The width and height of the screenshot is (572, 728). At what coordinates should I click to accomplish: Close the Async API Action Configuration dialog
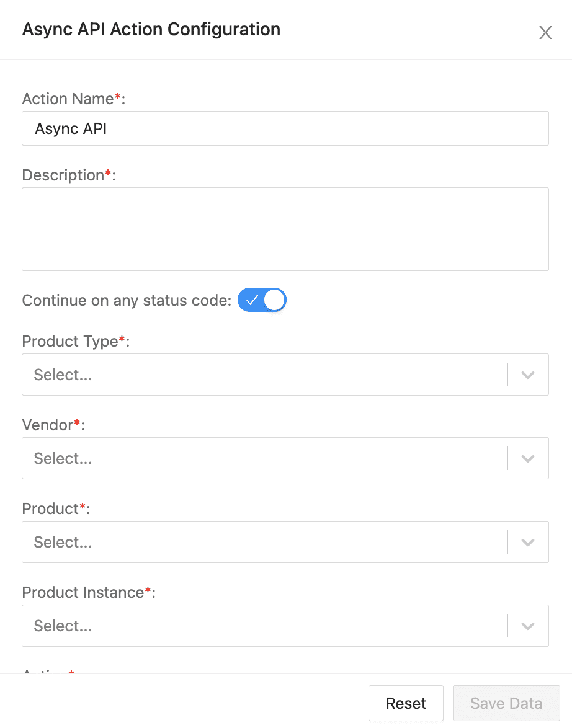(545, 32)
